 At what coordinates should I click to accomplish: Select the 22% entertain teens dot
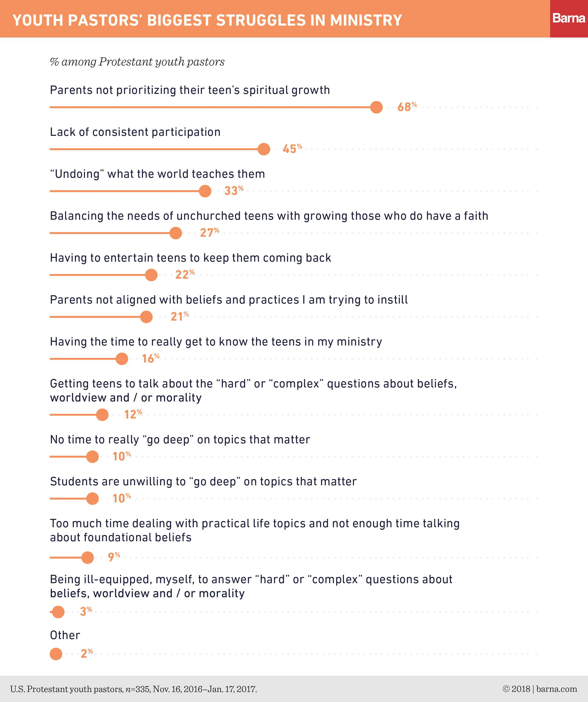(151, 275)
